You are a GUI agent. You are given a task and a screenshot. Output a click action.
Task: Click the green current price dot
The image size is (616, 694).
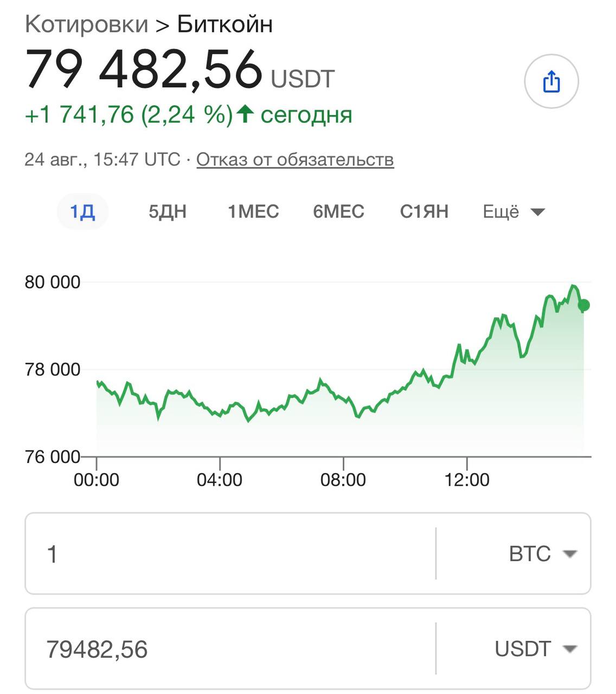point(583,306)
